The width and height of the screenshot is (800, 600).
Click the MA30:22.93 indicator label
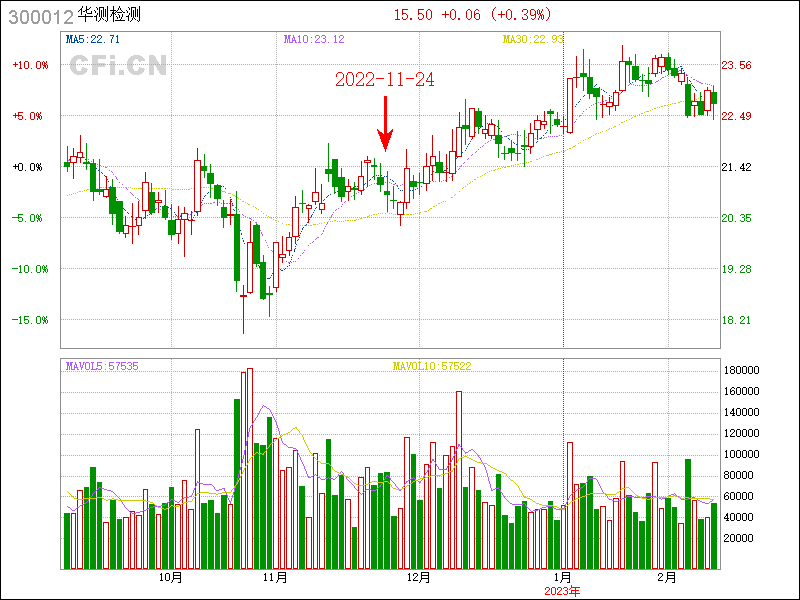(533, 39)
